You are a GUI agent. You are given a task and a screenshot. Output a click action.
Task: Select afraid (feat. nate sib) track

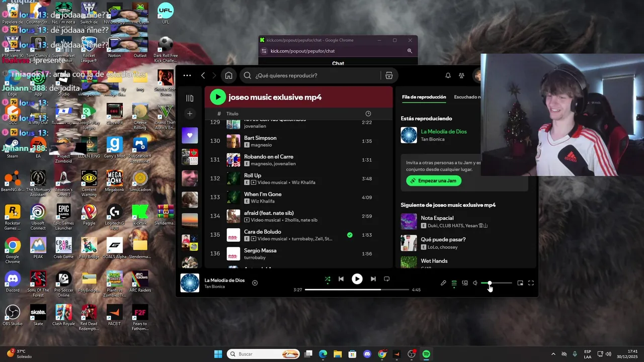point(298,216)
